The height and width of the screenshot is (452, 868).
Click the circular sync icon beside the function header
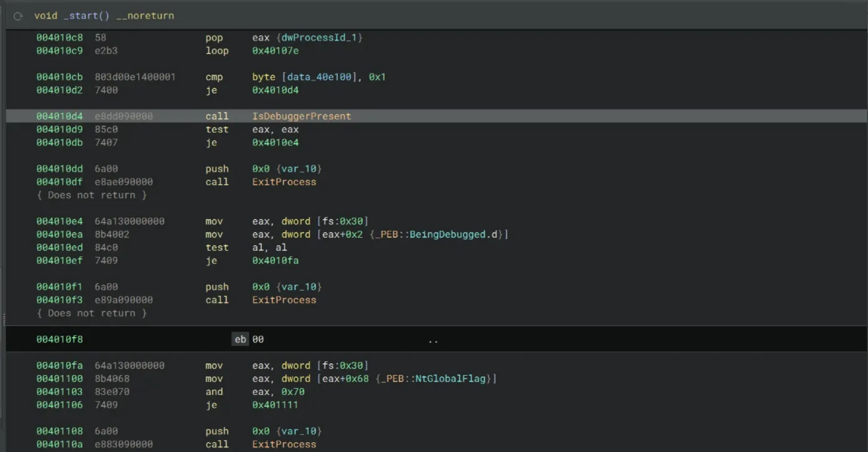click(x=18, y=16)
